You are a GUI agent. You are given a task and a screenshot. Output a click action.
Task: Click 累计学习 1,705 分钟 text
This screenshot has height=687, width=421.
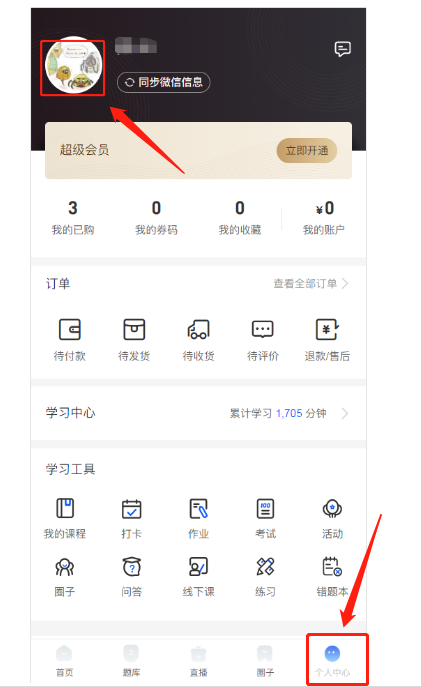tap(278, 413)
